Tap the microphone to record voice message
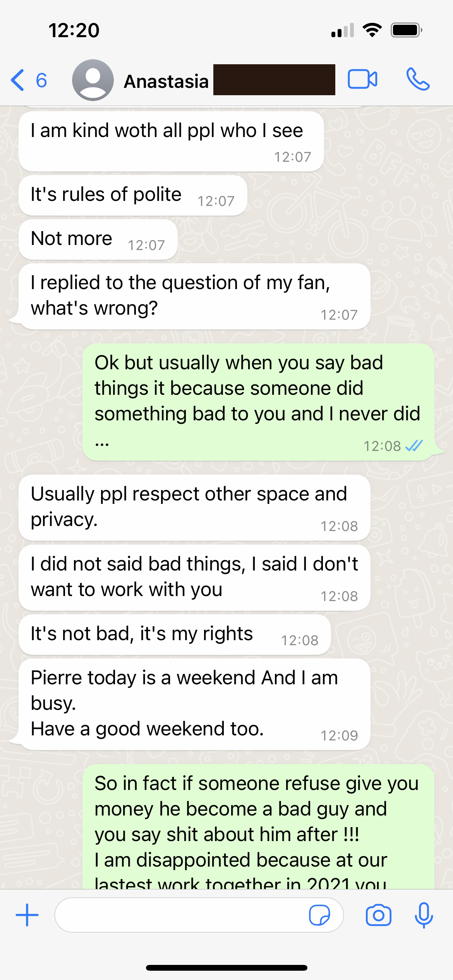Viewport: 453px width, 980px height. [424, 915]
